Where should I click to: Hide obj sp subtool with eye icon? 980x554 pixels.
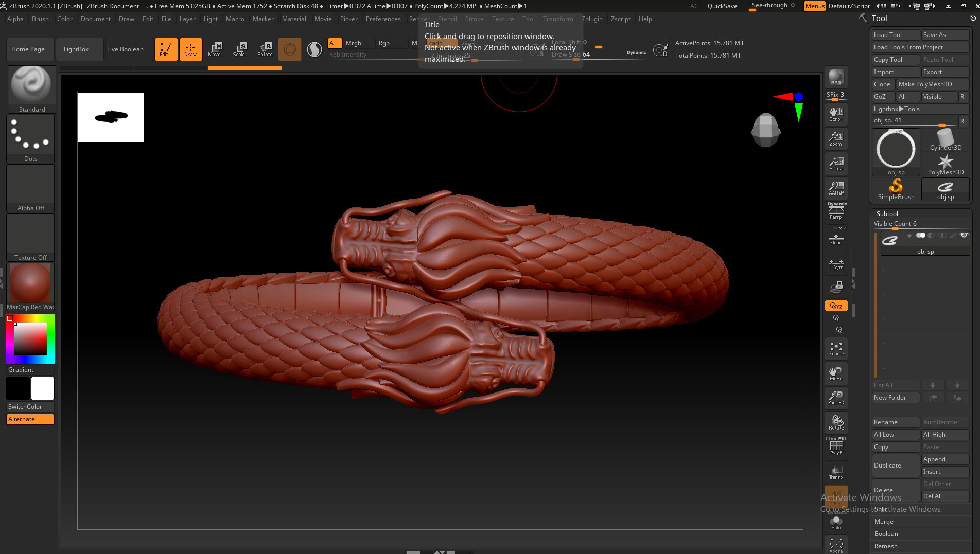(x=964, y=236)
